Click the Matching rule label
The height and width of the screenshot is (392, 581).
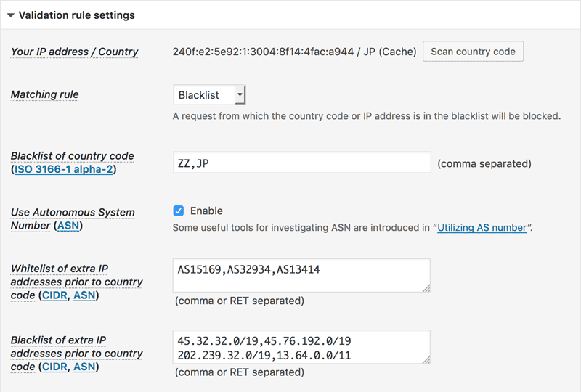point(45,94)
